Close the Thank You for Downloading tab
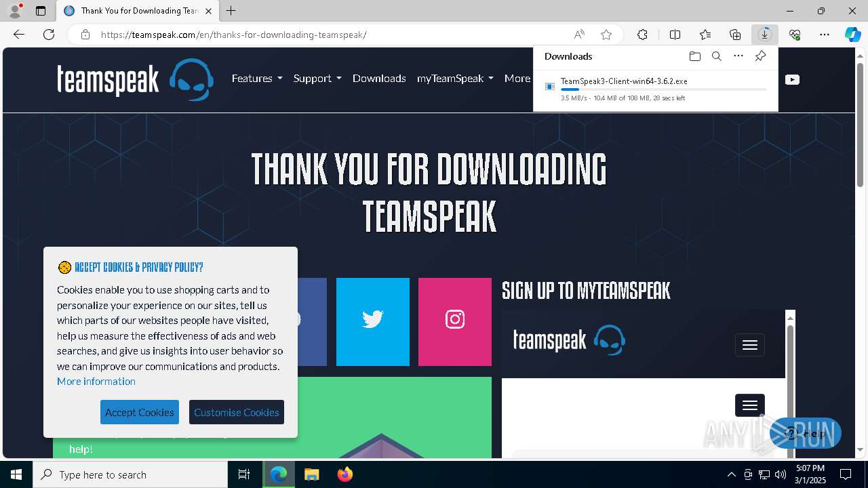Screen dimensions: 868x488 [x=208, y=11]
